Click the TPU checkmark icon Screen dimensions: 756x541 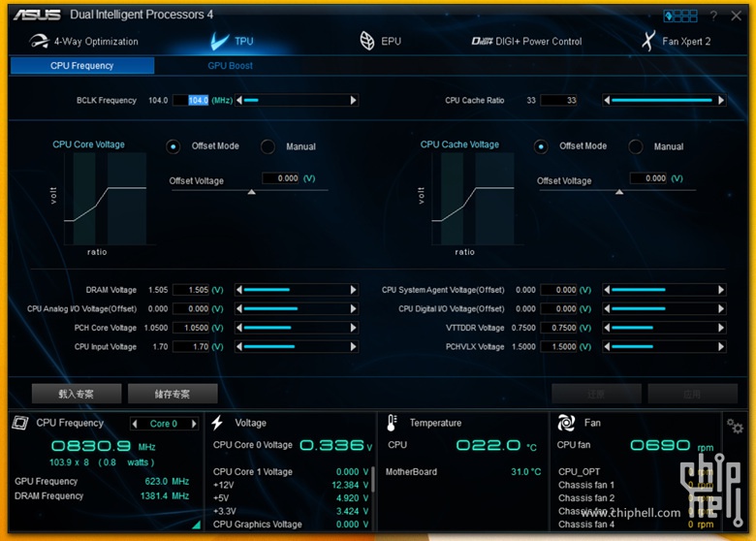[x=219, y=42]
